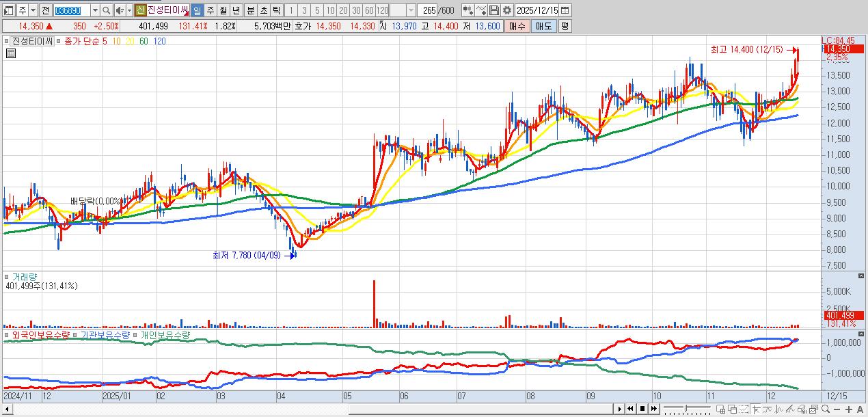This screenshot has height=417, width=868.
Task: Click the rewind button at chart bottom
Action: coord(630,409)
